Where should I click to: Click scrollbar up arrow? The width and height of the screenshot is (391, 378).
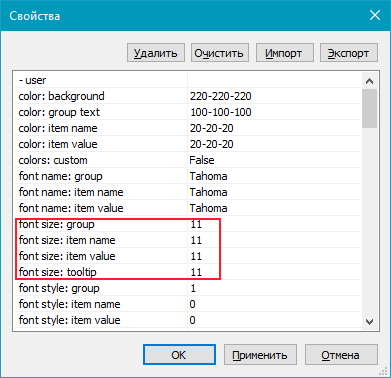click(369, 81)
